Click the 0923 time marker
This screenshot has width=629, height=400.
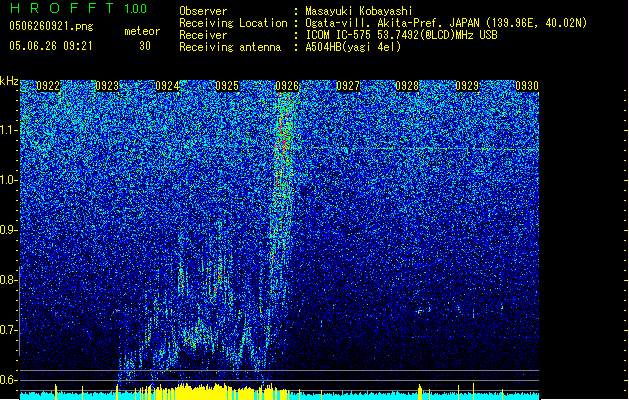[x=107, y=86]
